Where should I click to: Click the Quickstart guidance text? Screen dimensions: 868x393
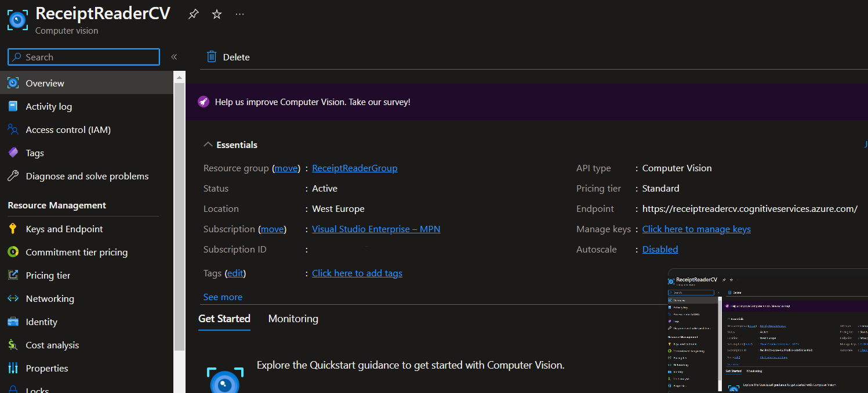pyautogui.click(x=411, y=366)
